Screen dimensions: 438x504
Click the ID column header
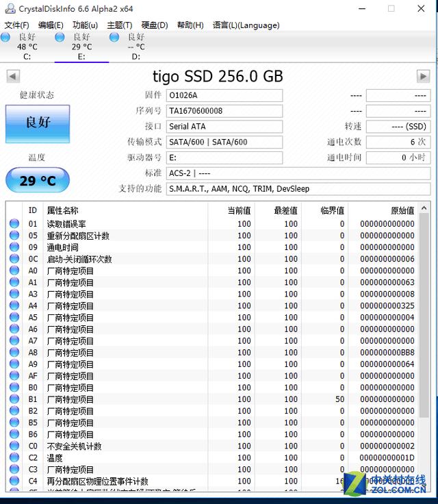32,210
